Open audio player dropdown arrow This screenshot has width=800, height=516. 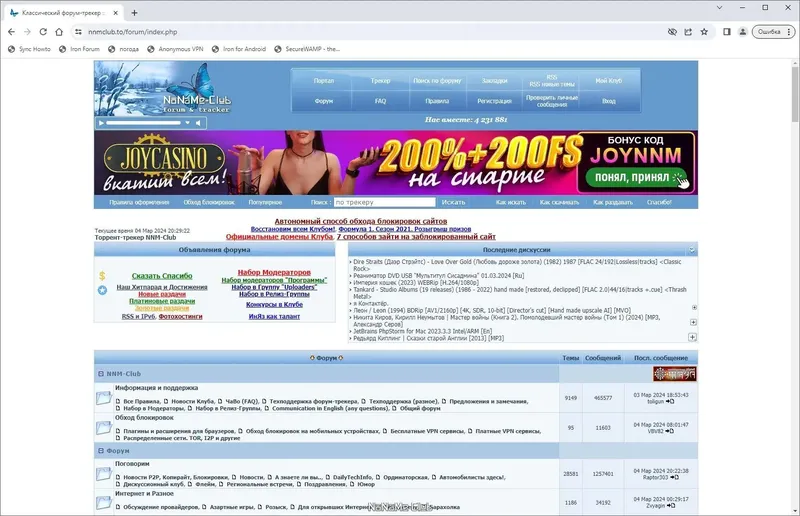coord(187,123)
